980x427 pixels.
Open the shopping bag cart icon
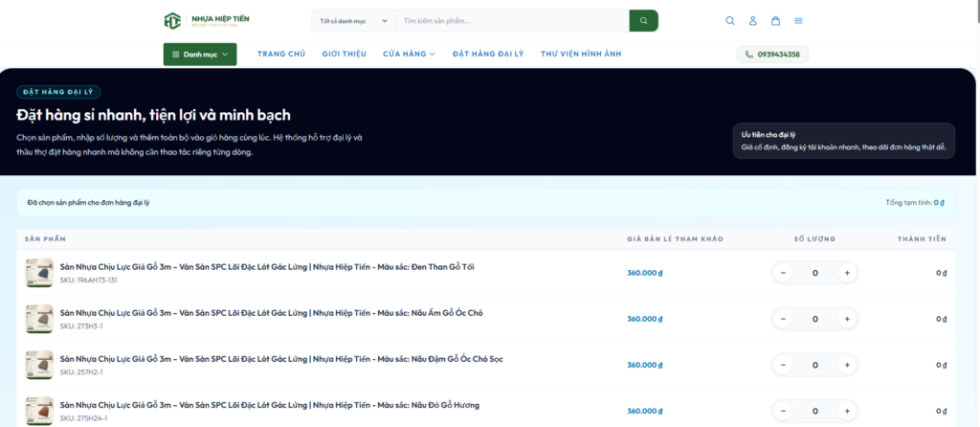point(775,21)
